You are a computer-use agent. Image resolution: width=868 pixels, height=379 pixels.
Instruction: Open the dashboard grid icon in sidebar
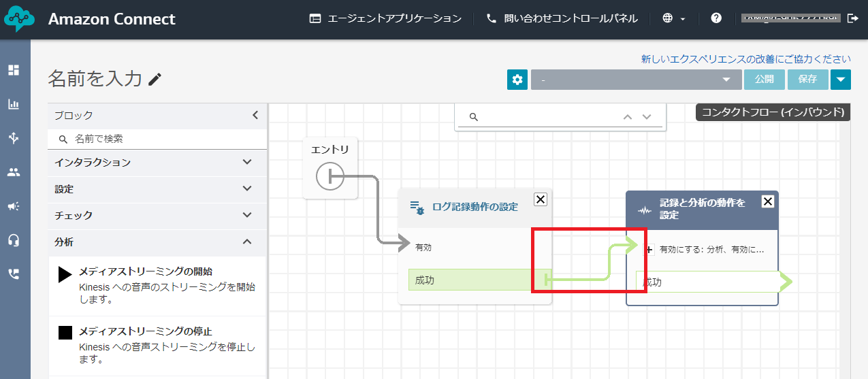tap(14, 70)
